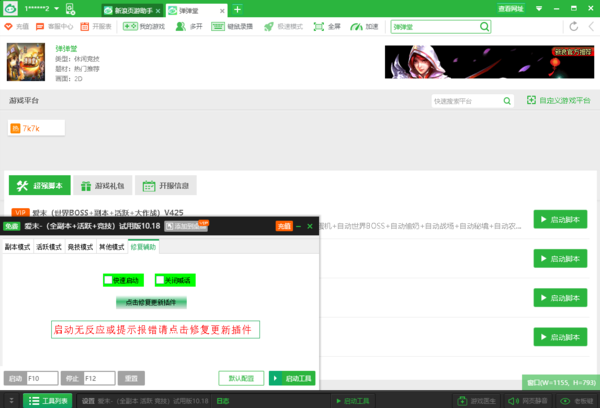Click the fourth 启动脚本 button
600x408 pixels.
(x=560, y=337)
